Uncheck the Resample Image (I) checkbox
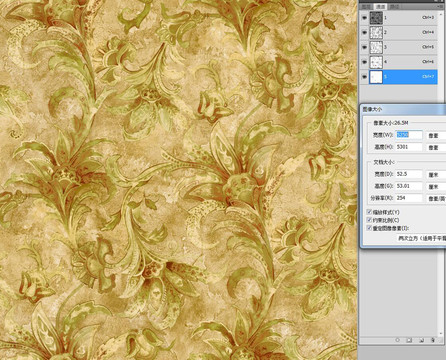446x360 pixels. (369, 228)
